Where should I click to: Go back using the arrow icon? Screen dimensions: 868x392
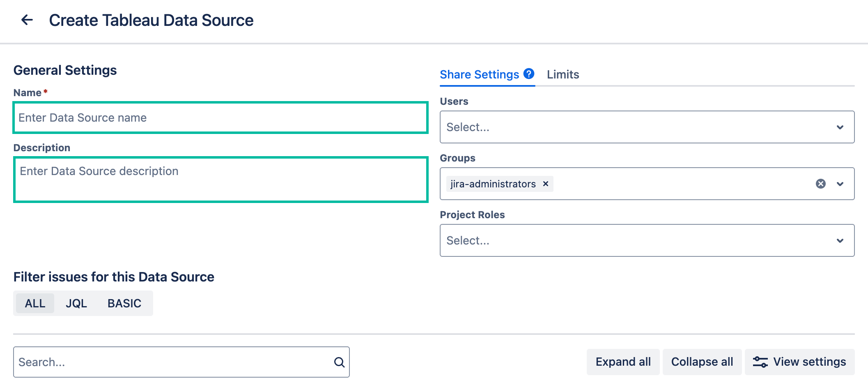pyautogui.click(x=27, y=20)
